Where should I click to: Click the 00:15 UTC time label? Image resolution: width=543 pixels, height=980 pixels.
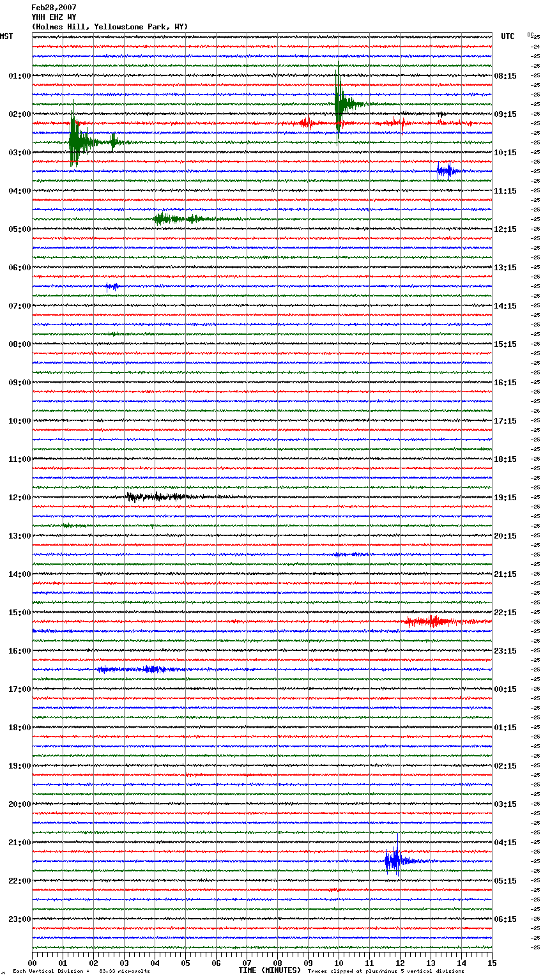coord(505,689)
